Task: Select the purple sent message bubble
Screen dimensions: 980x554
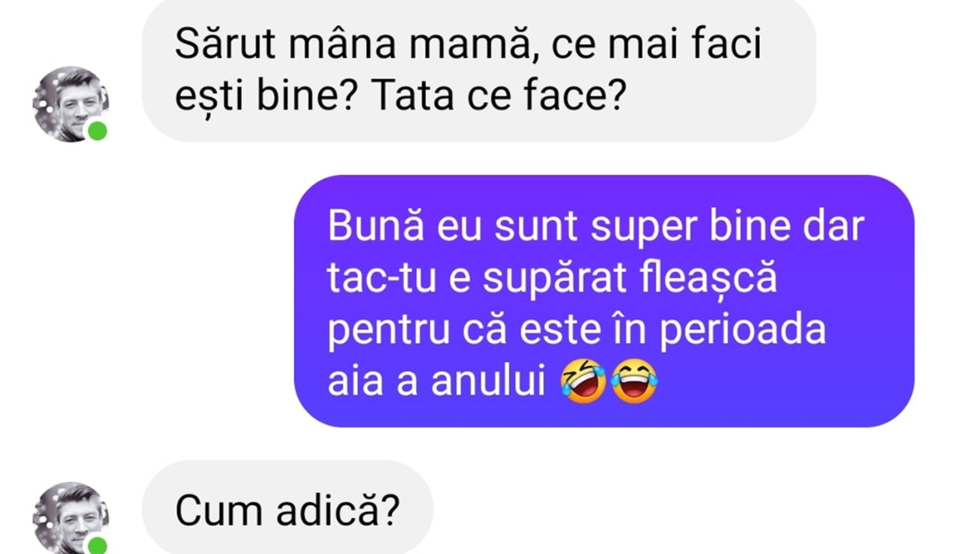Action: pos(604,301)
